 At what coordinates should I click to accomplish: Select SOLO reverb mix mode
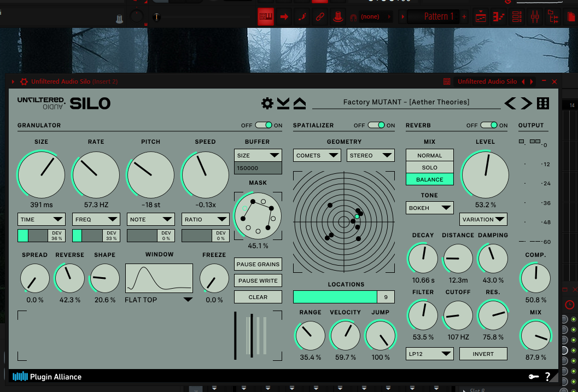pyautogui.click(x=430, y=167)
